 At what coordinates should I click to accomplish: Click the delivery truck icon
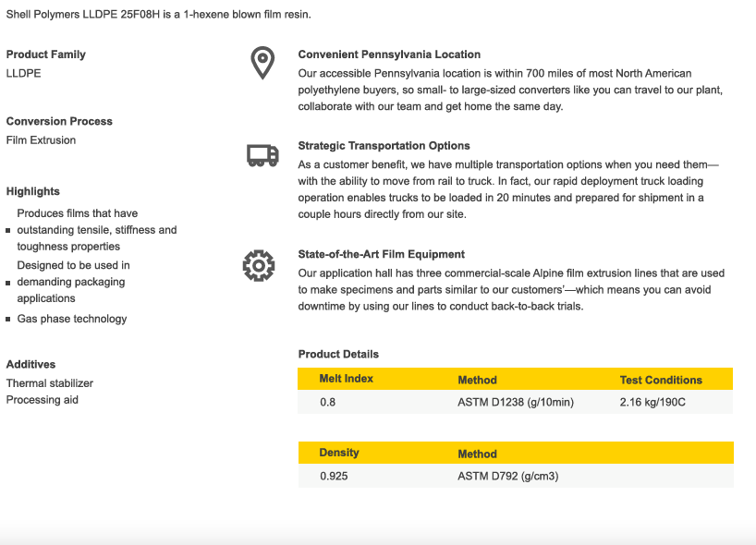262,155
